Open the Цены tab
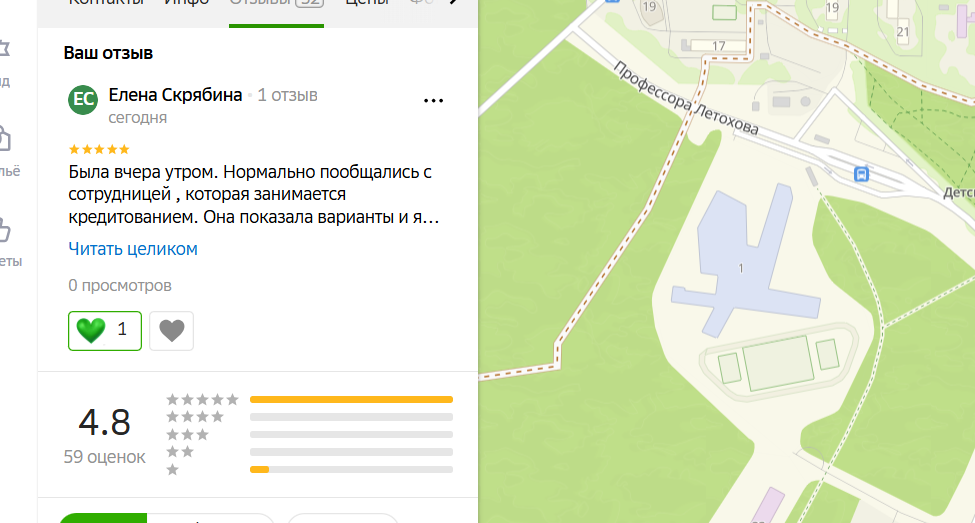 pos(367,2)
